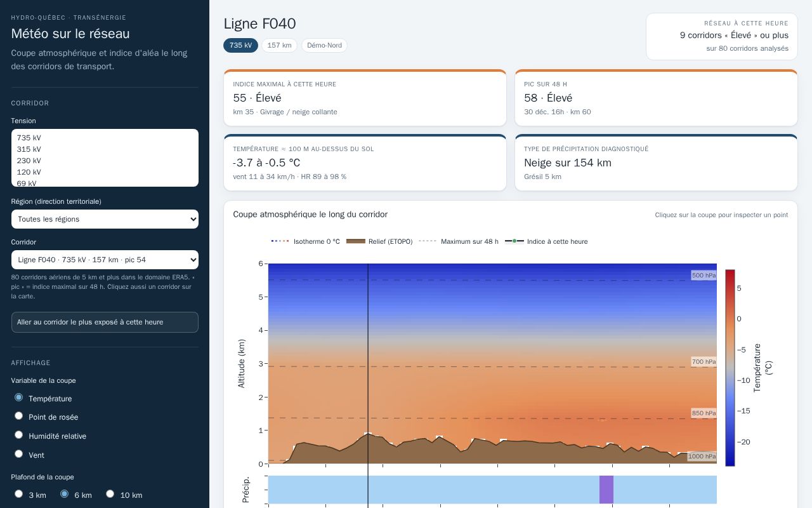
Task: Click text '30 déc. 16h · km 60'
Action: tap(558, 112)
